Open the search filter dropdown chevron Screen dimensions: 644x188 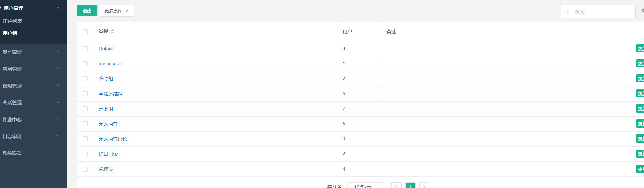click(x=567, y=12)
